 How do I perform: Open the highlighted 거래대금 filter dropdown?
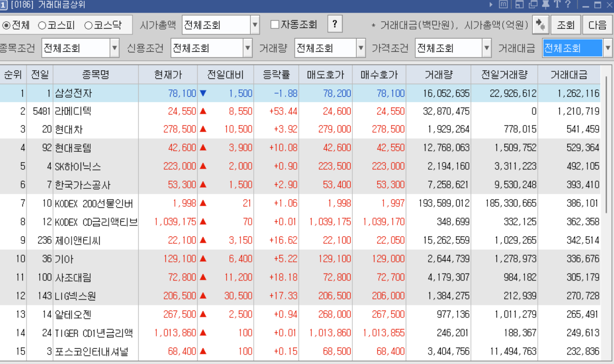coord(608,49)
